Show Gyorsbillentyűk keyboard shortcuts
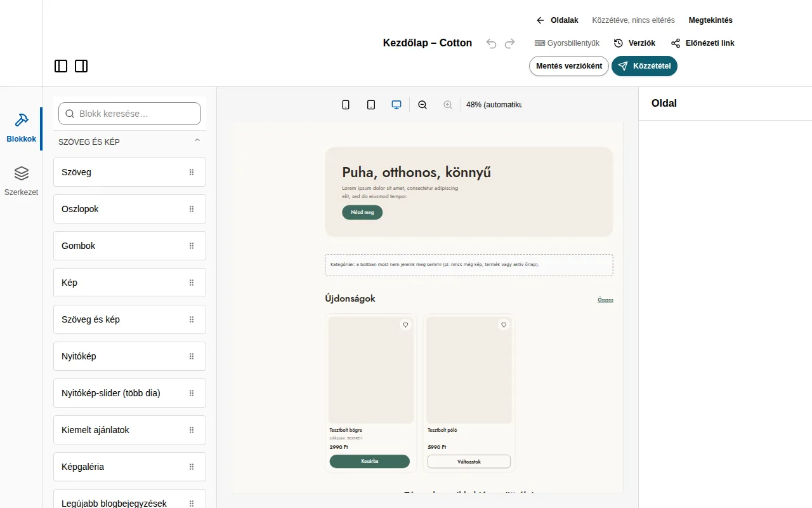The height and width of the screenshot is (508, 812). pyautogui.click(x=567, y=43)
